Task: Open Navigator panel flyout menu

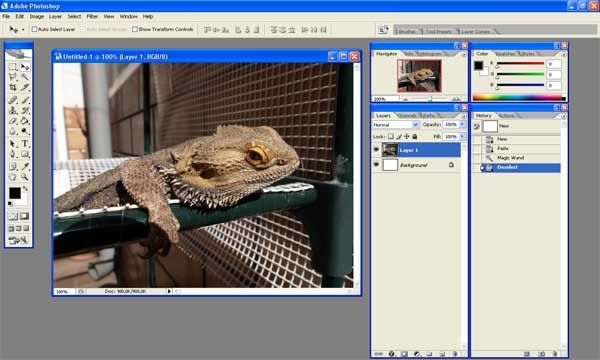Action: coord(464,54)
